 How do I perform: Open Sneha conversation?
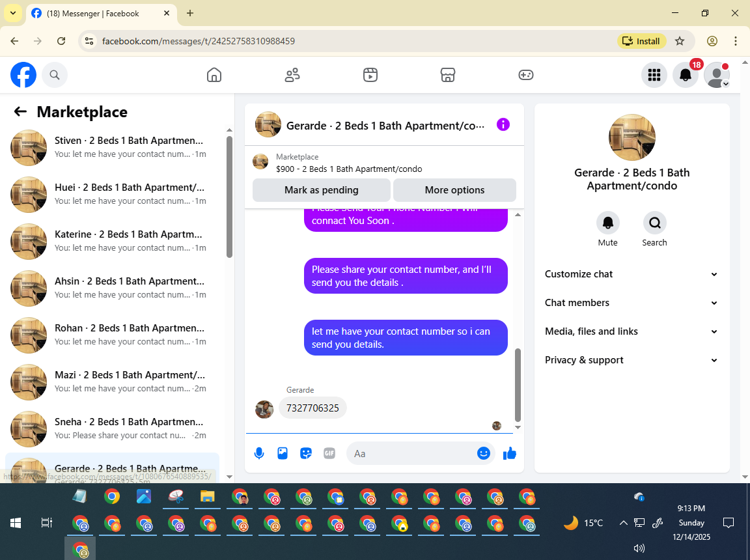113,428
